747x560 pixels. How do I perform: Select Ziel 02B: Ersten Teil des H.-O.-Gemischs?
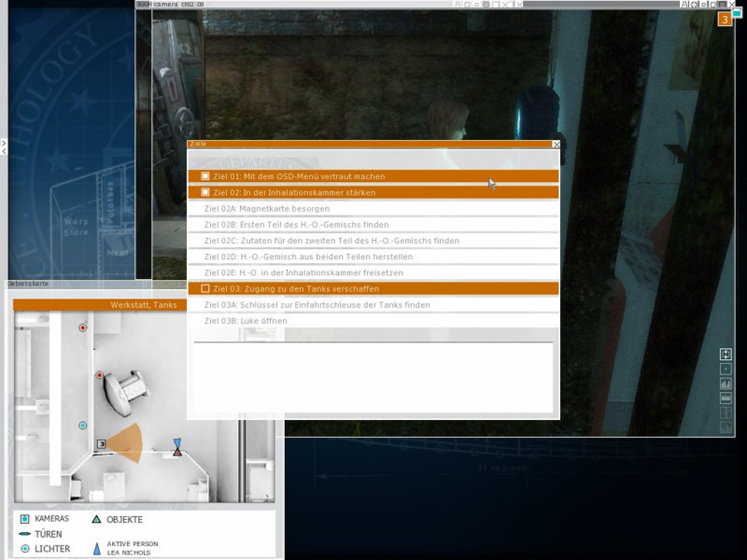373,224
